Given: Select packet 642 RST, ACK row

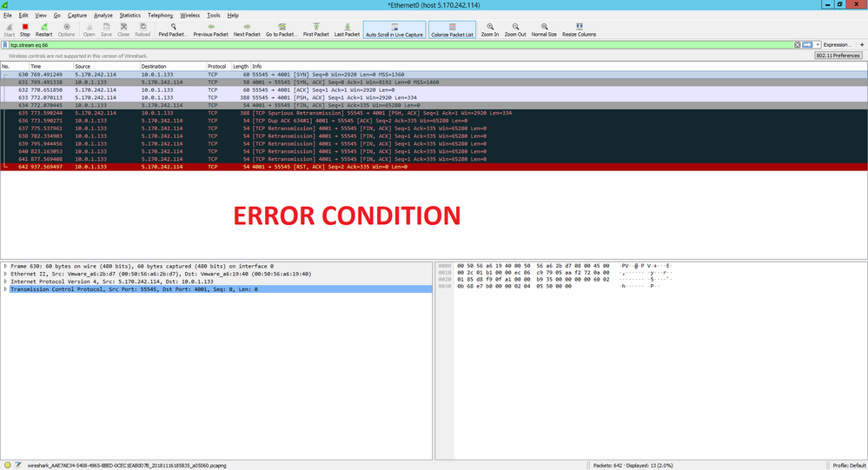Looking at the screenshot, I should (434, 167).
